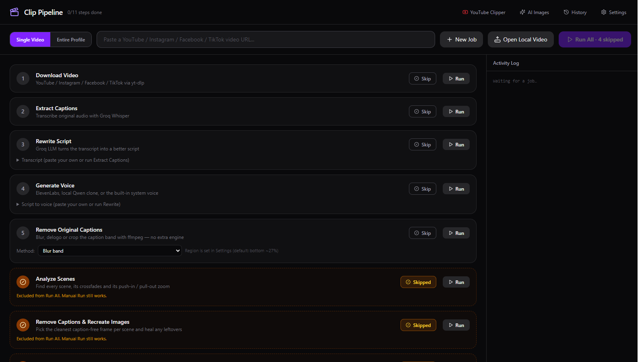Run the Generate Voice step
This screenshot has width=644, height=362.
(x=456, y=189)
